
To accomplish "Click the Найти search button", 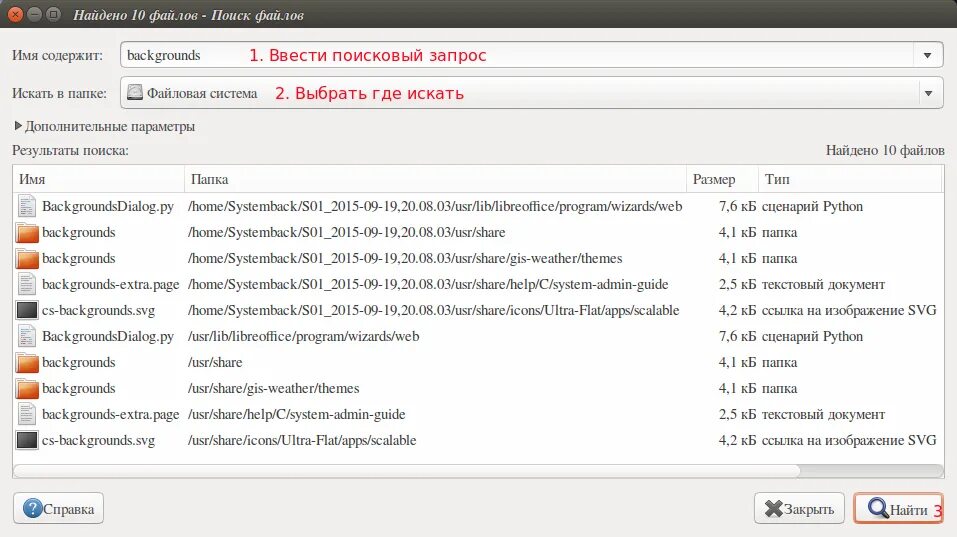I will point(898,508).
